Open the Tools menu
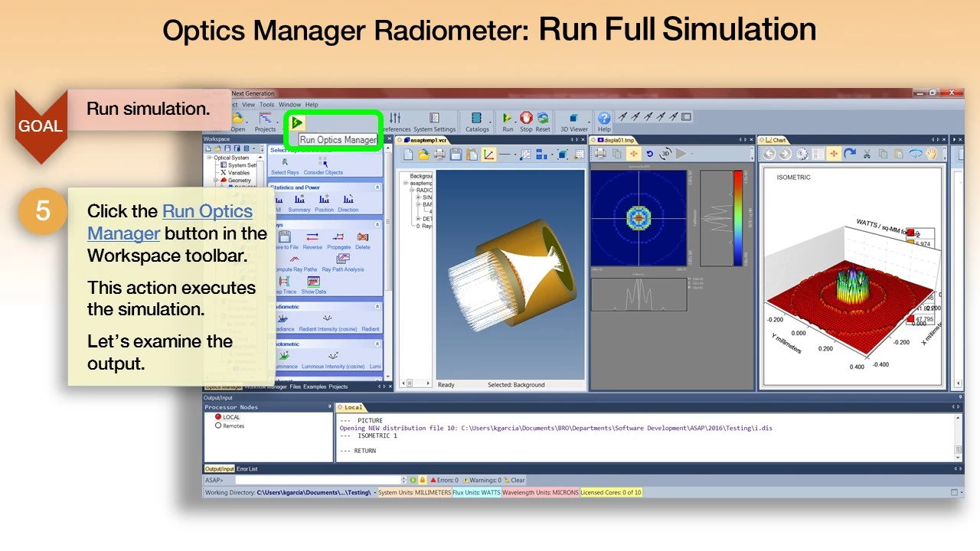Viewport: 980px width, 551px height. point(266,105)
